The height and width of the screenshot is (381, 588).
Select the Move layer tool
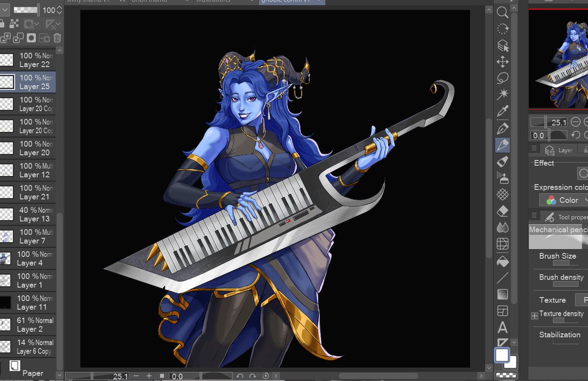pos(502,62)
